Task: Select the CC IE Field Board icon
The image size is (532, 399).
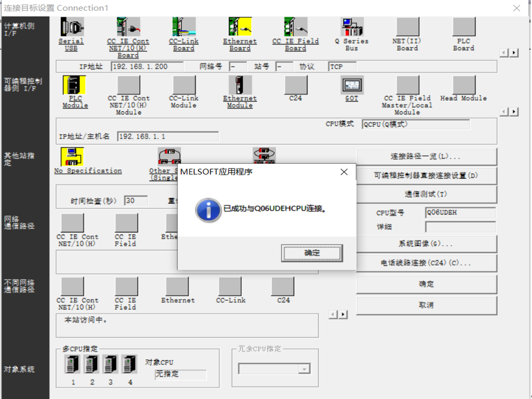Action: click(x=295, y=27)
